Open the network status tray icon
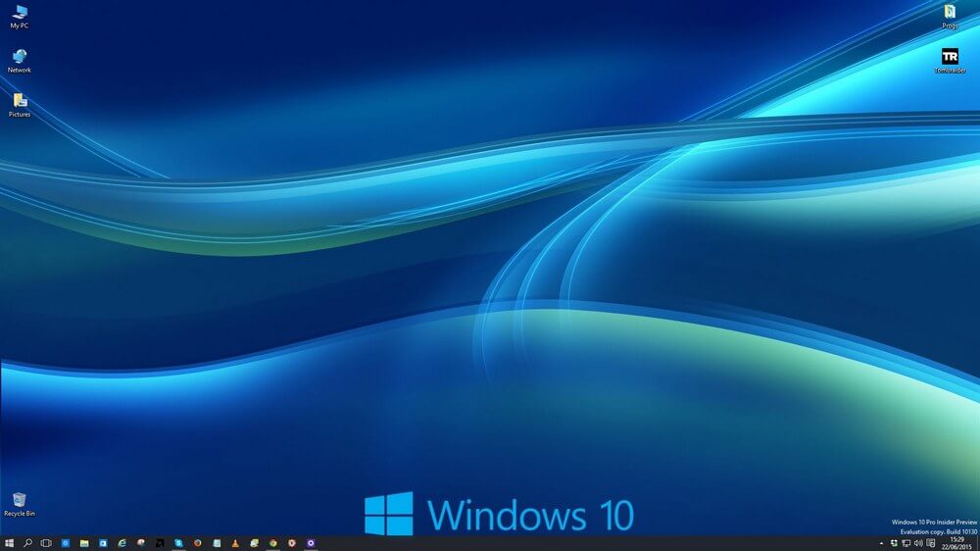980x551 pixels. click(x=906, y=543)
